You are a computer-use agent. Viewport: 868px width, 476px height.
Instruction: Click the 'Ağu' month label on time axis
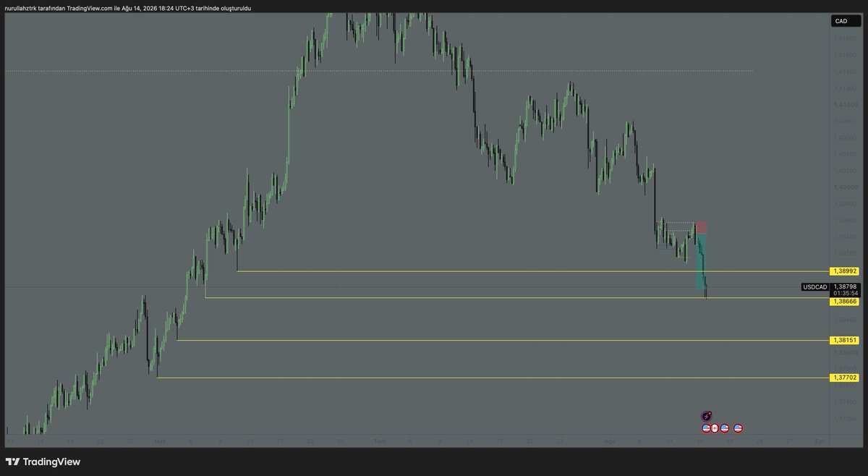[x=608, y=441]
